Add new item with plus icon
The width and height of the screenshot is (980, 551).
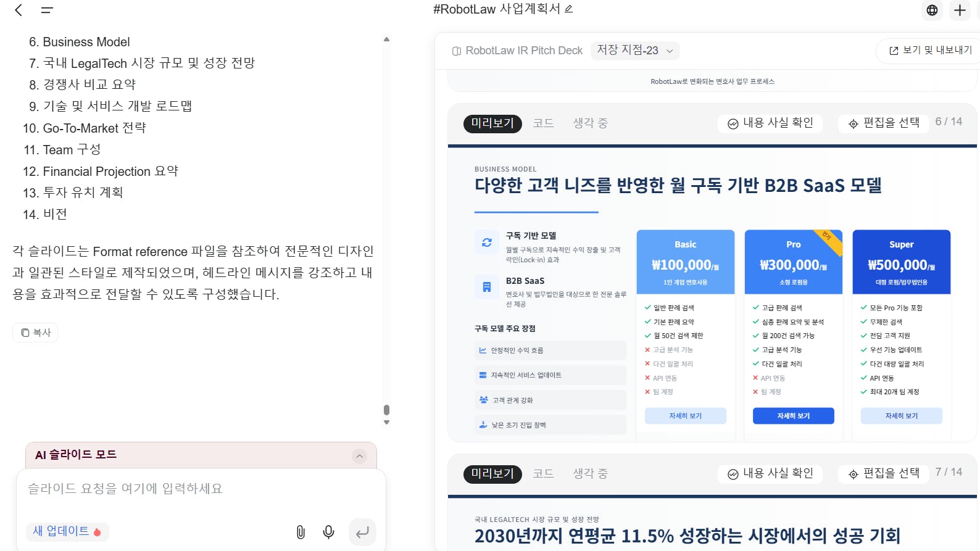[x=960, y=10]
